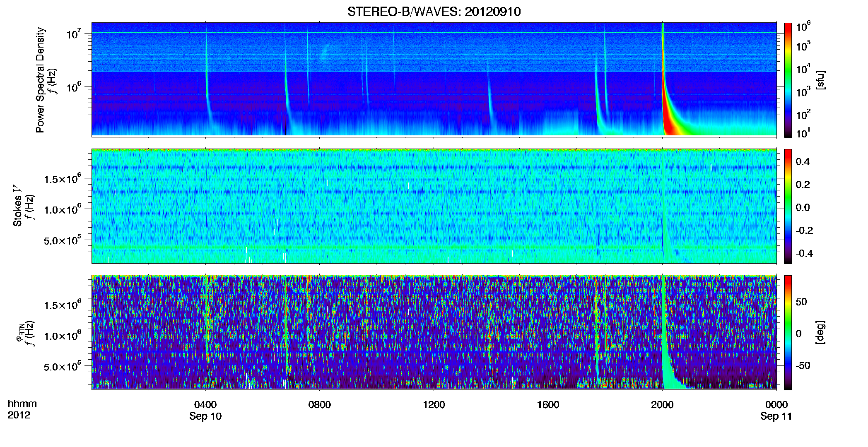Click the 10⁶ frequency tick on top panel
Screen dimensions: 868x447
74,87
